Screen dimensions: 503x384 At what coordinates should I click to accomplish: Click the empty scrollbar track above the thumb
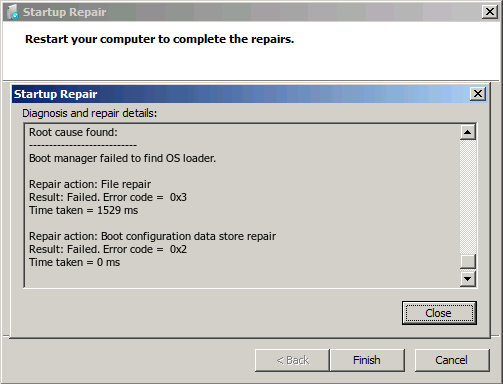(468, 197)
